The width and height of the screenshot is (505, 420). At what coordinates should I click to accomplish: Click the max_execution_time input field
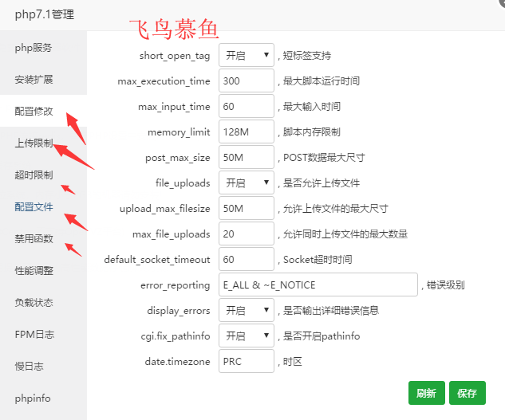point(246,81)
